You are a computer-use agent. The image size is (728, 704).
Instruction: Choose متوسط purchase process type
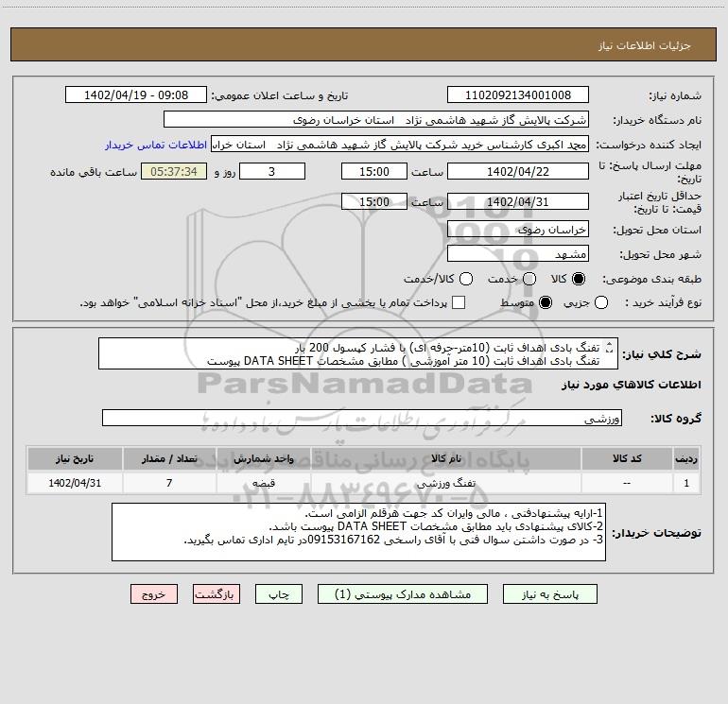(x=546, y=302)
